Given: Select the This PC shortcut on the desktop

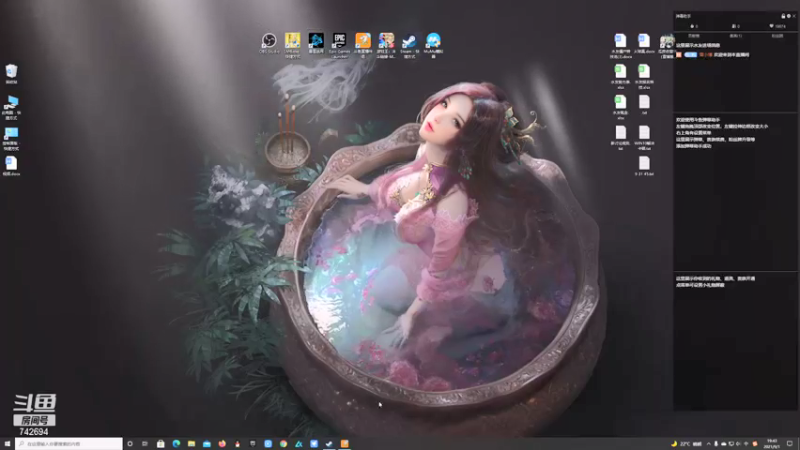Looking at the screenshot, I should [11, 107].
